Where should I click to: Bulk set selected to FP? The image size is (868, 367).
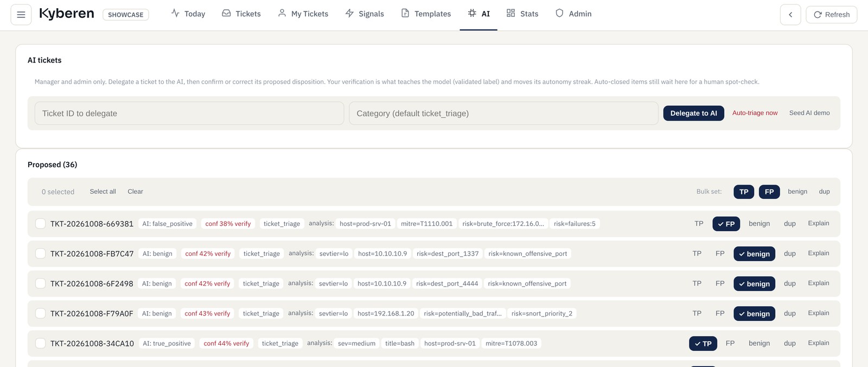point(769,192)
